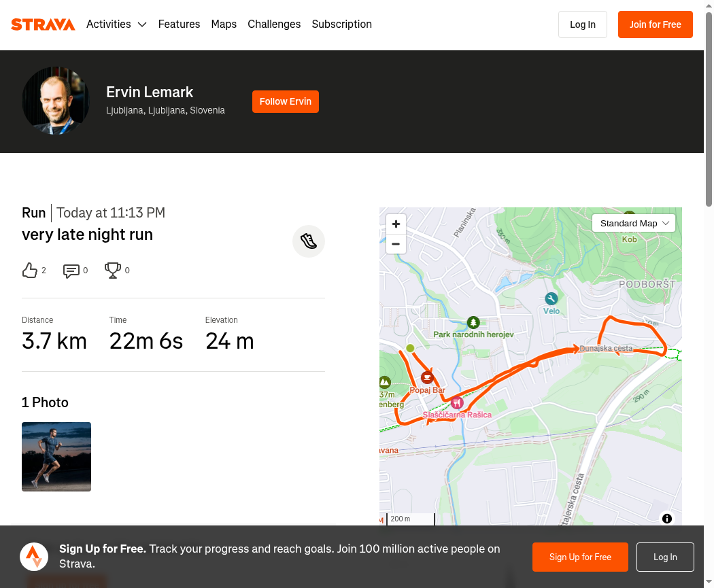The image size is (714, 588).
Task: Open comments via the speech bubble icon
Action: click(71, 271)
